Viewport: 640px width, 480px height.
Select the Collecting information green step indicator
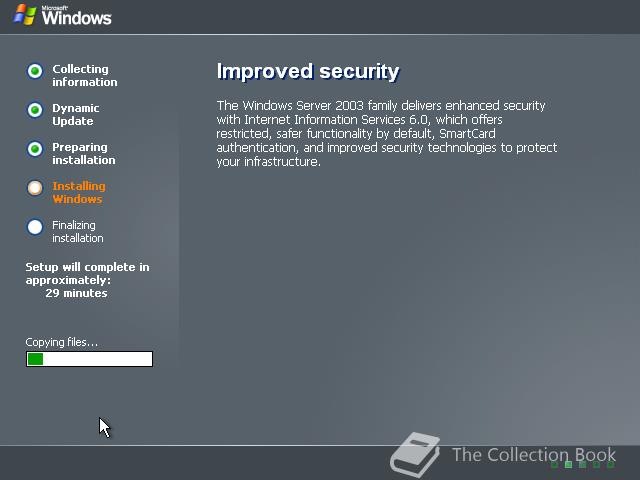[35, 71]
